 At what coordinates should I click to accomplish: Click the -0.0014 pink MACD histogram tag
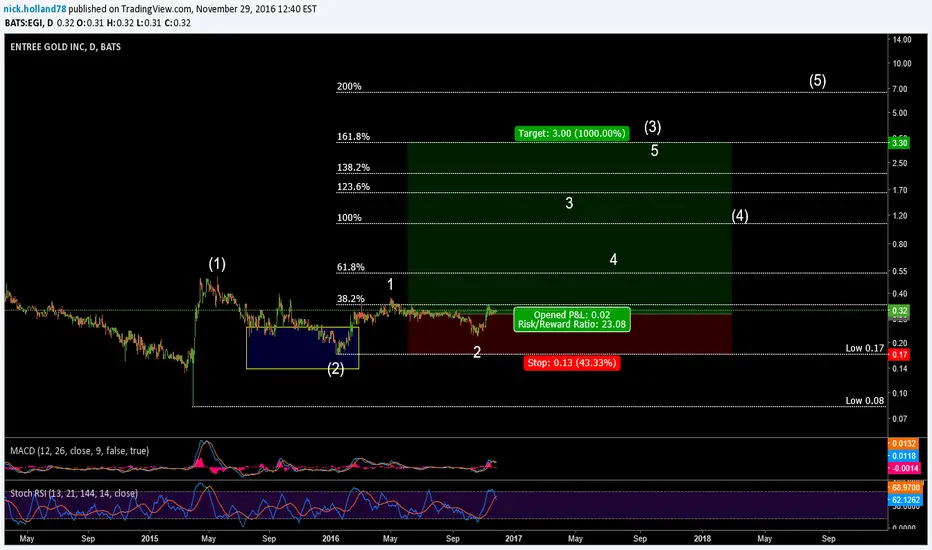click(903, 469)
